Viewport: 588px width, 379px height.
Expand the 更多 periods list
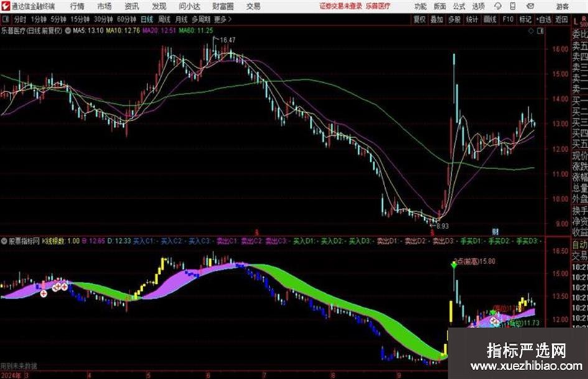[x=223, y=19]
